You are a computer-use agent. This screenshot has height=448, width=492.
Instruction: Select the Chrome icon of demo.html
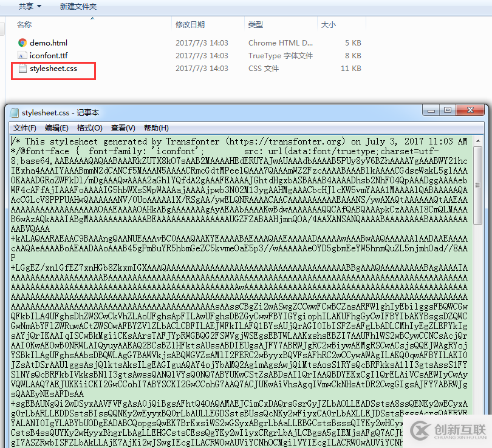pyautogui.click(x=22, y=42)
